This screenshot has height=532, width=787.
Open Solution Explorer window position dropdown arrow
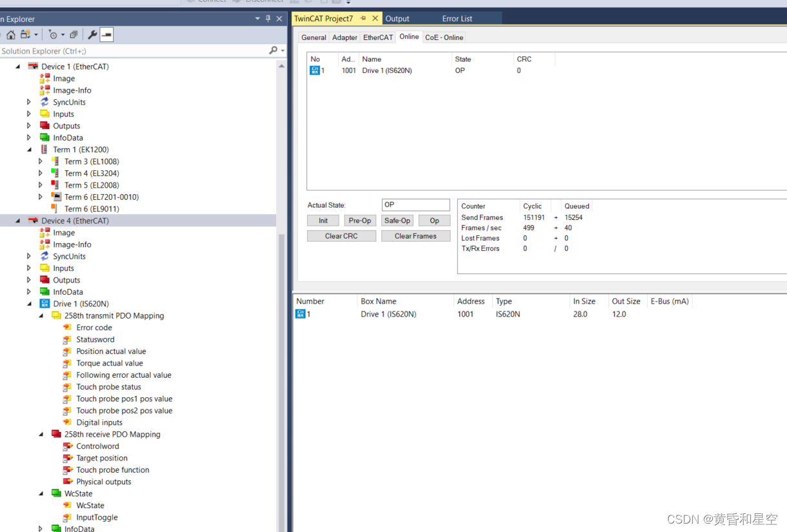(x=257, y=19)
